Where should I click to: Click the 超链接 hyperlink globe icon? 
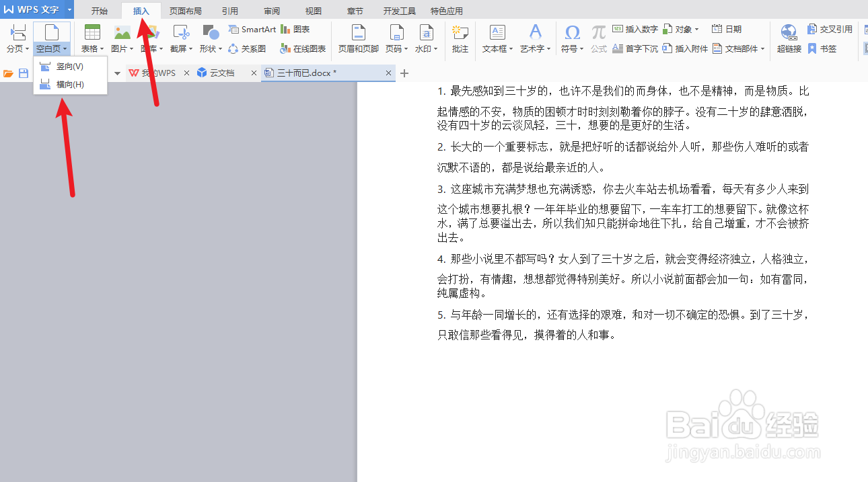789,32
